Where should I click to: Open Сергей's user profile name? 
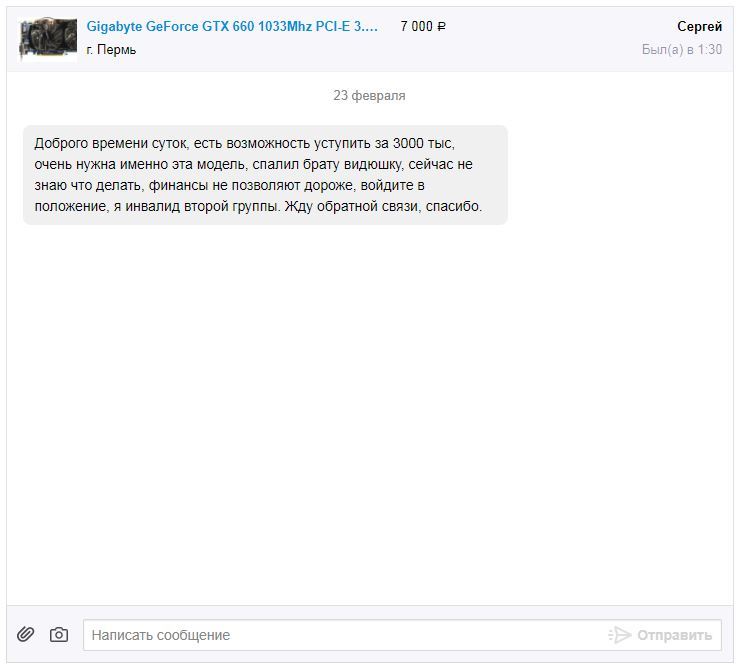click(699, 27)
